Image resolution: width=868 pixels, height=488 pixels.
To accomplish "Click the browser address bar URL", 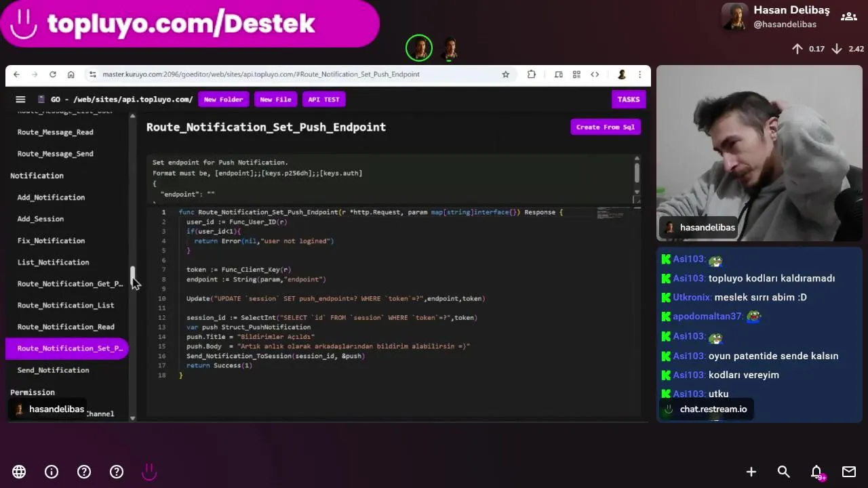I will 261,75.
